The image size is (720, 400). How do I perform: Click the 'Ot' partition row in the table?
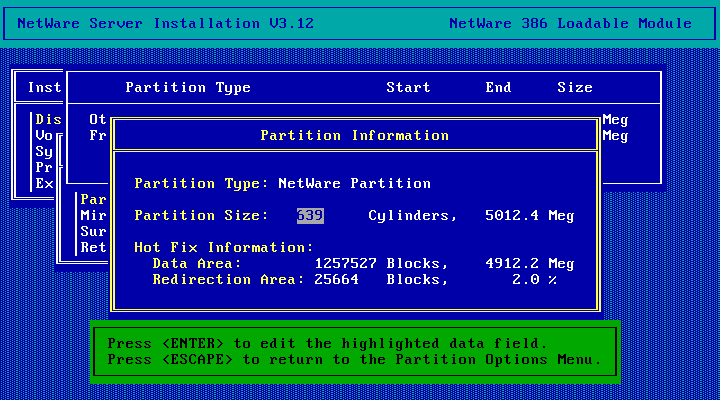[x=97, y=119]
